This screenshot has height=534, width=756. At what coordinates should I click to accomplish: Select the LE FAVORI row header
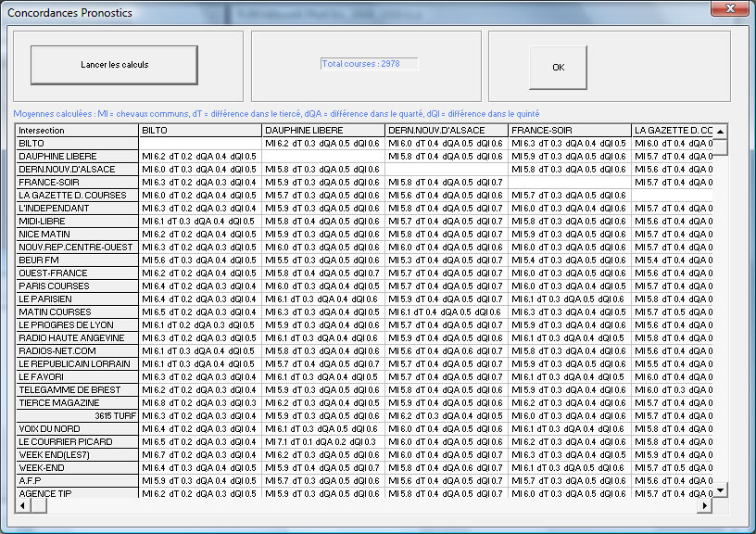click(77, 377)
